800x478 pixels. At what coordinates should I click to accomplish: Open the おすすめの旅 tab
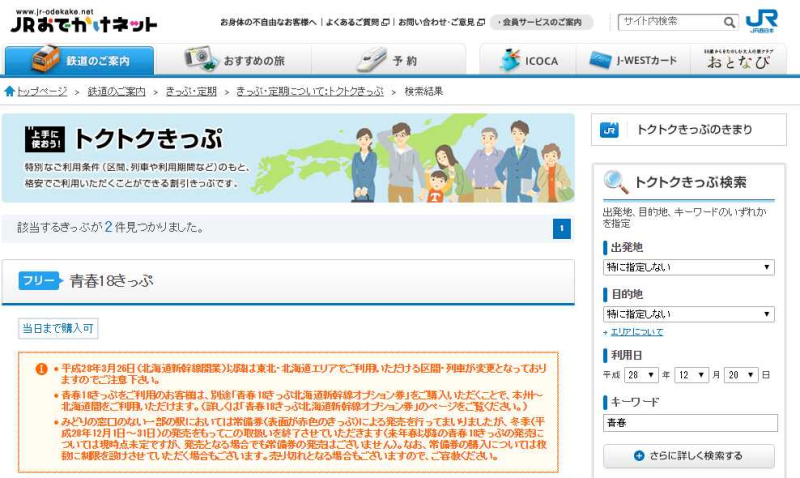coord(234,60)
